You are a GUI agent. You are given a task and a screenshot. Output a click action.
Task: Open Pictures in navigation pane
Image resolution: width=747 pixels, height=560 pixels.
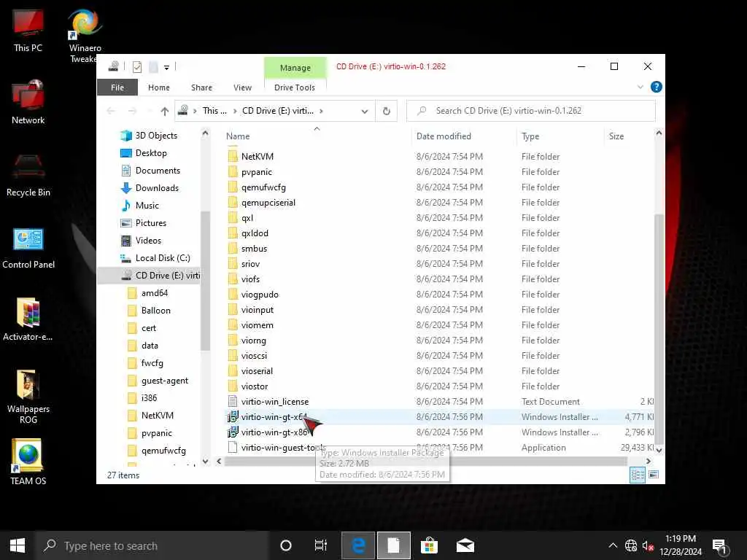(x=150, y=223)
